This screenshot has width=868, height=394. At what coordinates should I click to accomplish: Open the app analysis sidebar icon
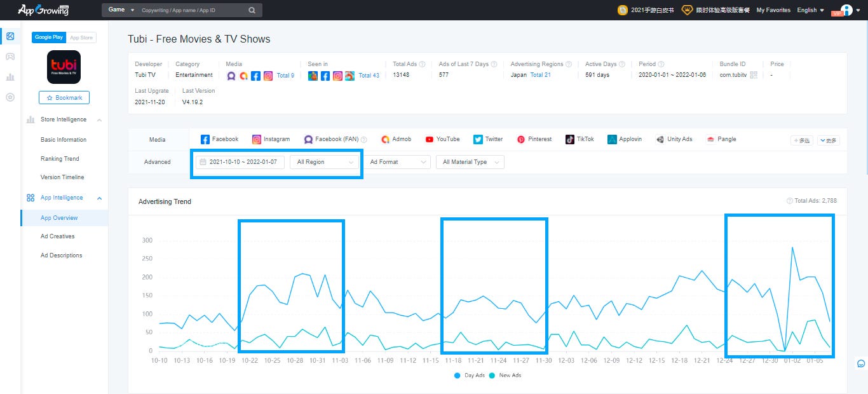10,36
